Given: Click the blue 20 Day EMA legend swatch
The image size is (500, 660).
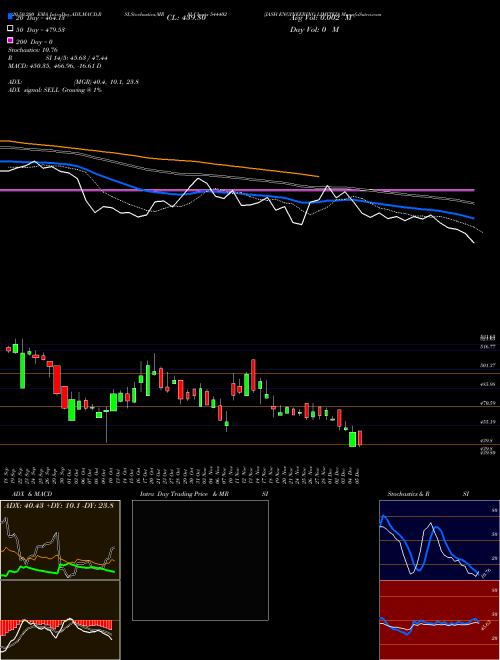Looking at the screenshot, I should tap(10, 17).
